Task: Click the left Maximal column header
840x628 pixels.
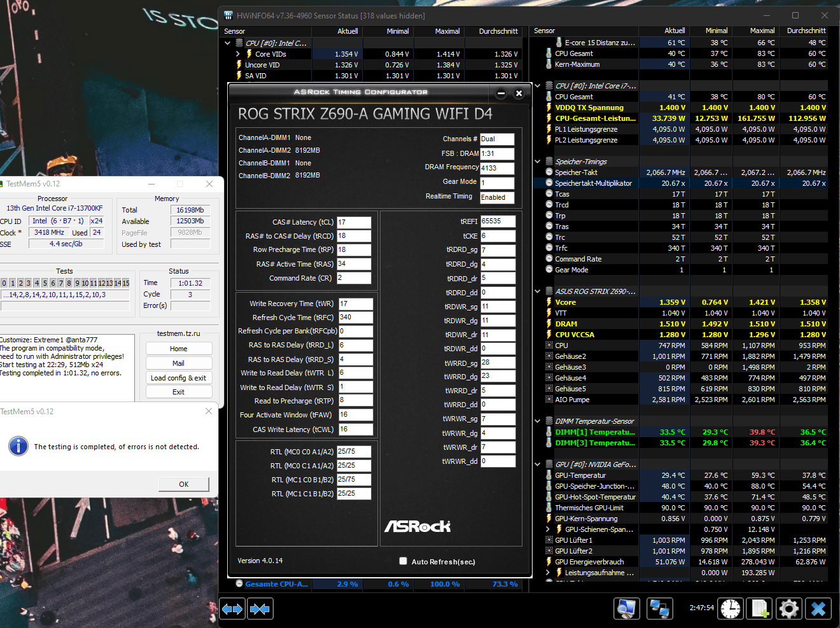Action: [438, 31]
